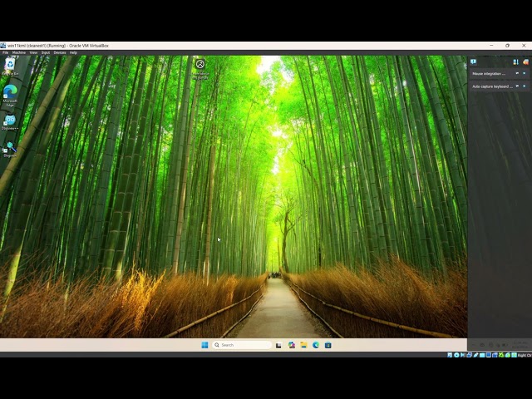Minimize the VirtualBox window
The width and height of the screenshot is (532, 399).
pos(491,46)
